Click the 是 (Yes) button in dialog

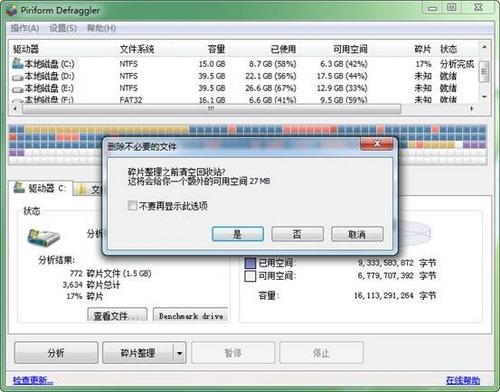238,234
